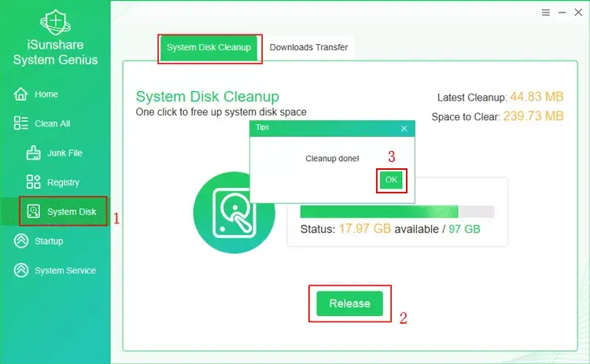The image size is (590, 364).
Task: Click the disk usage progress bar
Action: point(397,211)
